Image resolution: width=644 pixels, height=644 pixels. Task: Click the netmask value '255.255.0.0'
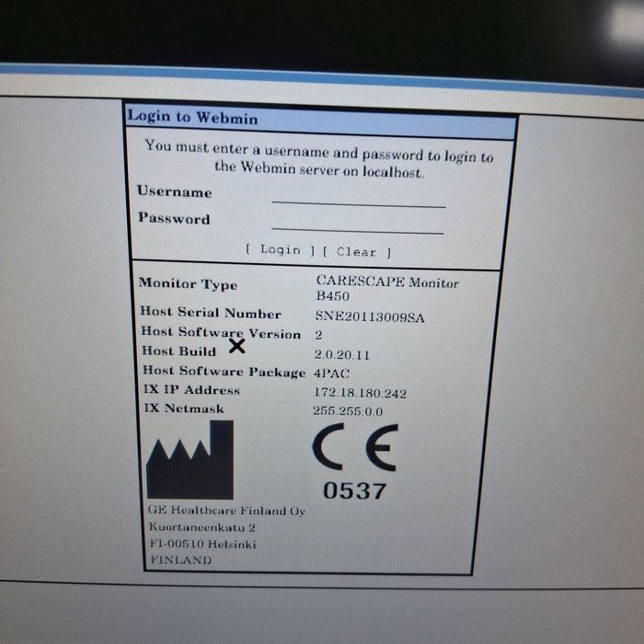coord(348,410)
